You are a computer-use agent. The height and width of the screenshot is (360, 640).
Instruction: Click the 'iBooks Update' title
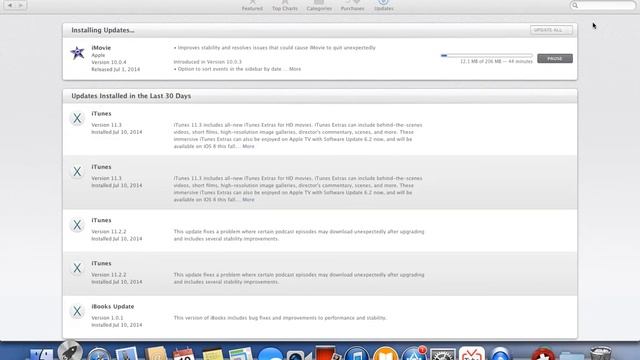[113, 307]
